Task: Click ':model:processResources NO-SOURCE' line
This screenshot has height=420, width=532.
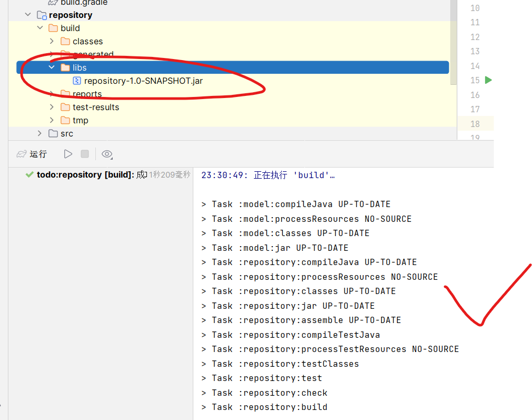Action: (x=307, y=219)
